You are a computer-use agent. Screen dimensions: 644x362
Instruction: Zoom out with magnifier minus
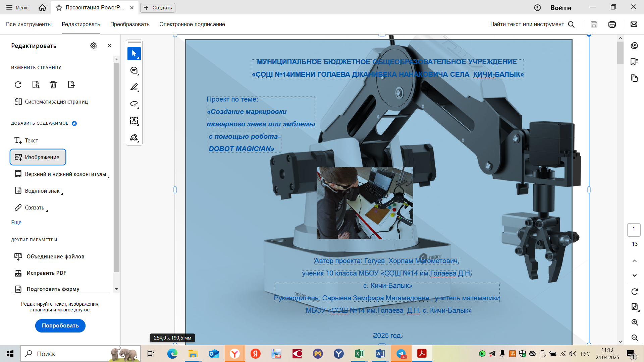click(x=635, y=338)
